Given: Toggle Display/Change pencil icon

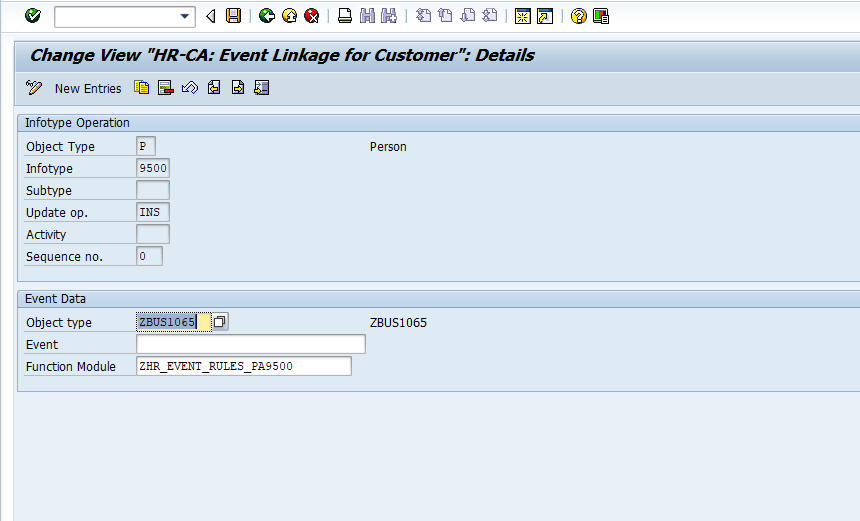Looking at the screenshot, I should point(33,88).
